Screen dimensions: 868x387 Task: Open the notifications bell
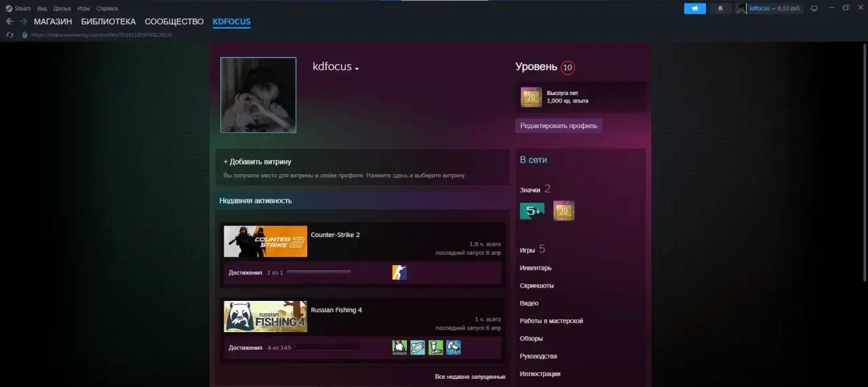click(x=720, y=9)
